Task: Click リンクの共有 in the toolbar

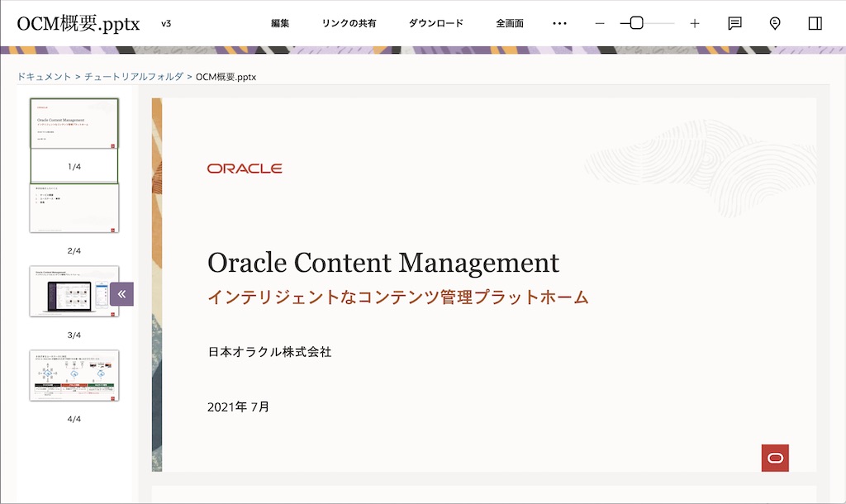Action: pos(349,23)
